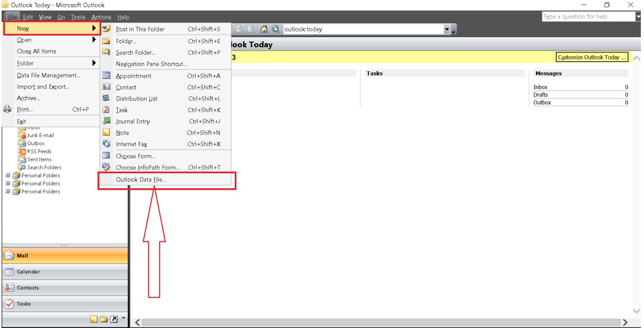Switch to the Calendar navigation button
Image resolution: width=644 pixels, height=328 pixels.
28,272
